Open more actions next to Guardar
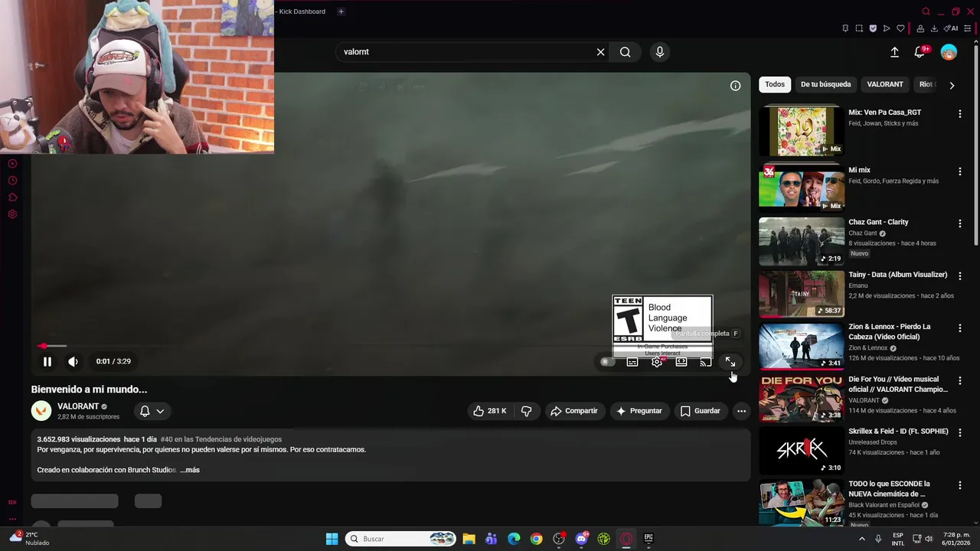Screen dimensions: 980x551 (x=741, y=411)
